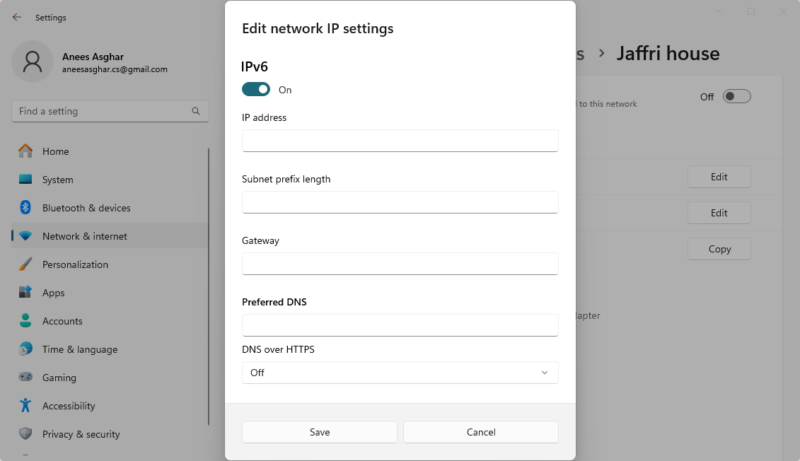Viewport: 800px width, 461px height.
Task: Click the Gateway input field
Action: pos(400,264)
